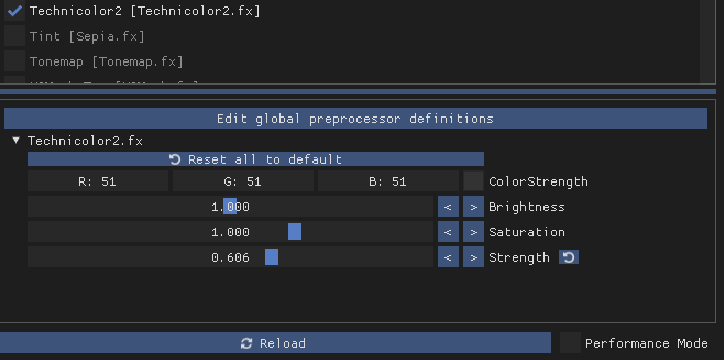Decrease Strength with the left arrow
The height and width of the screenshot is (360, 724).
[x=448, y=257]
